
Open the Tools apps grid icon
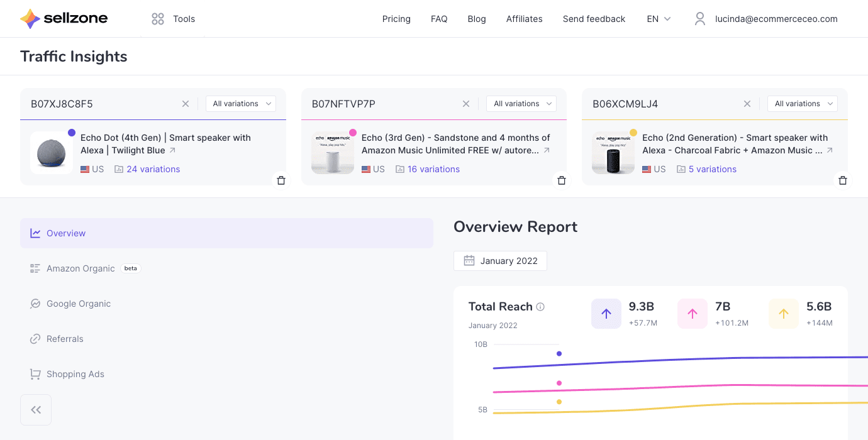(157, 18)
